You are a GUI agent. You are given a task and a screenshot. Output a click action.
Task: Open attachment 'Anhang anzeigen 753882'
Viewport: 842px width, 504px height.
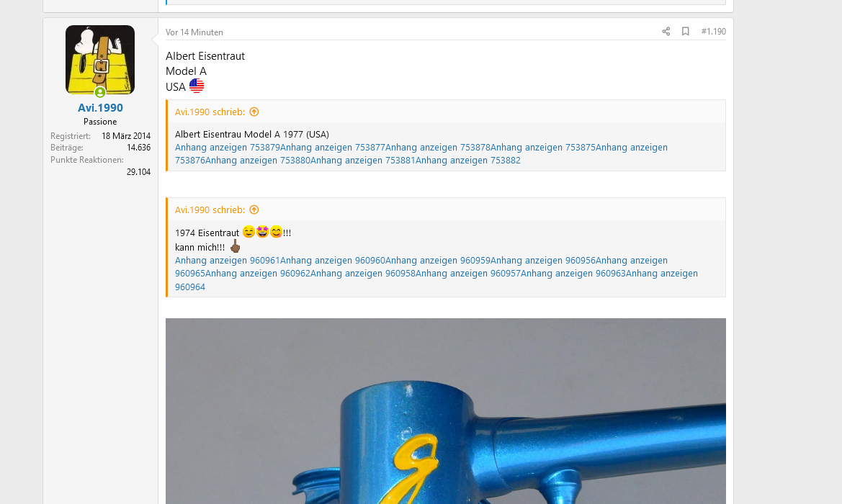click(467, 160)
